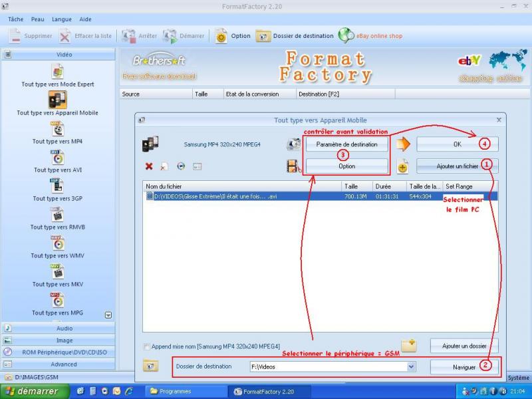Image resolution: width=532 pixels, height=399 pixels.
Task: Click Ajouter un fichier button
Action: point(458,166)
